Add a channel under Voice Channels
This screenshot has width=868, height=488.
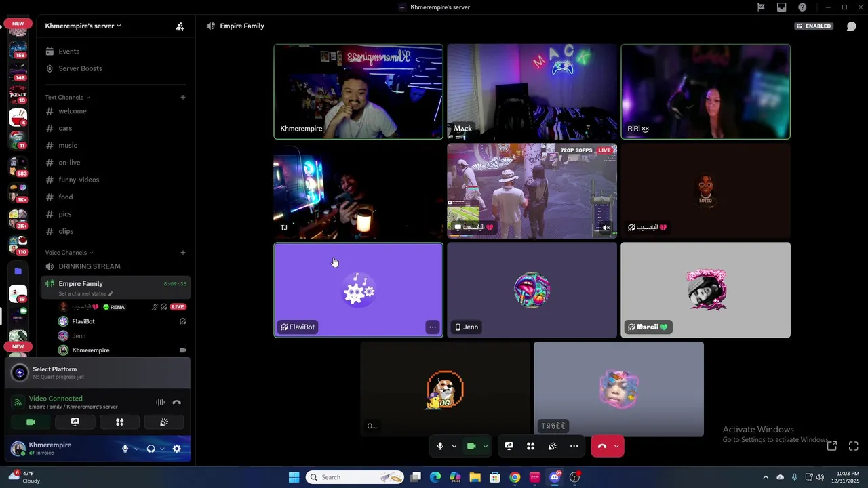pyautogui.click(x=182, y=253)
